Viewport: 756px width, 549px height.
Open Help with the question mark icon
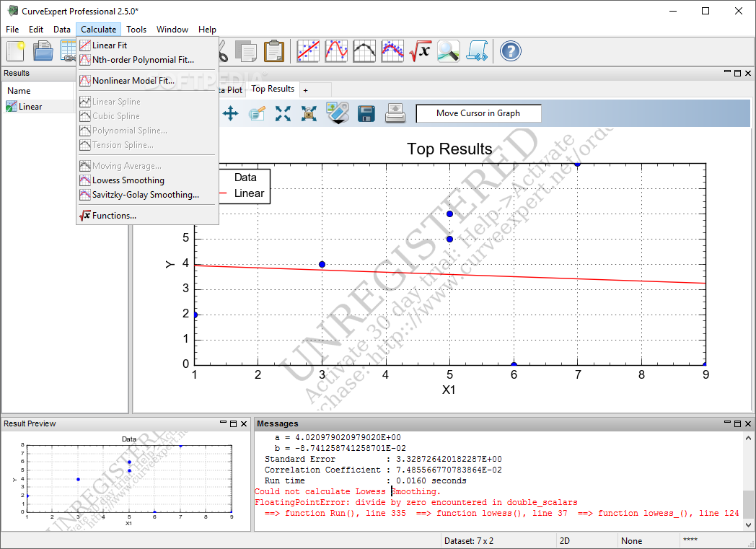tap(511, 51)
